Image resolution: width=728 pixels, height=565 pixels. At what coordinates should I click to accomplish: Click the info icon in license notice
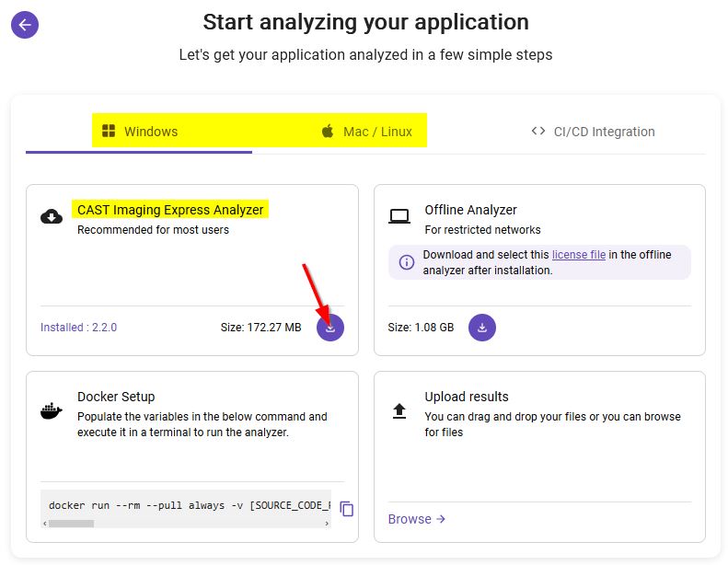[x=406, y=262]
